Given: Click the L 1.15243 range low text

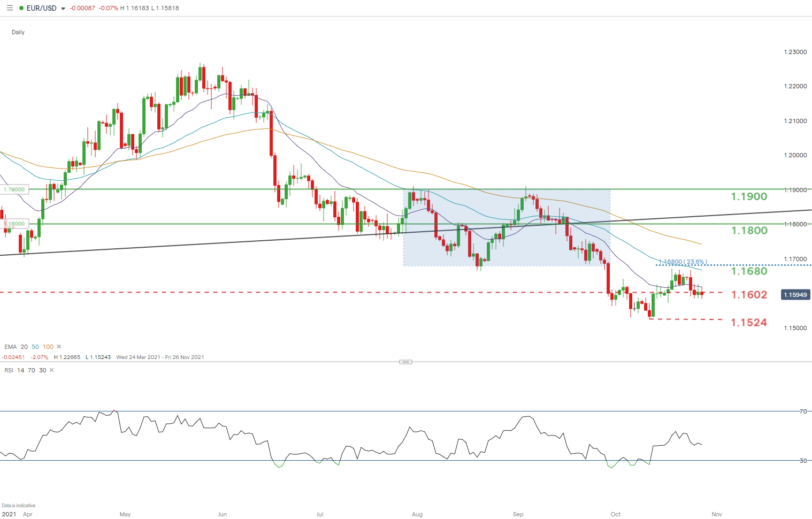Looking at the screenshot, I should point(98,357).
